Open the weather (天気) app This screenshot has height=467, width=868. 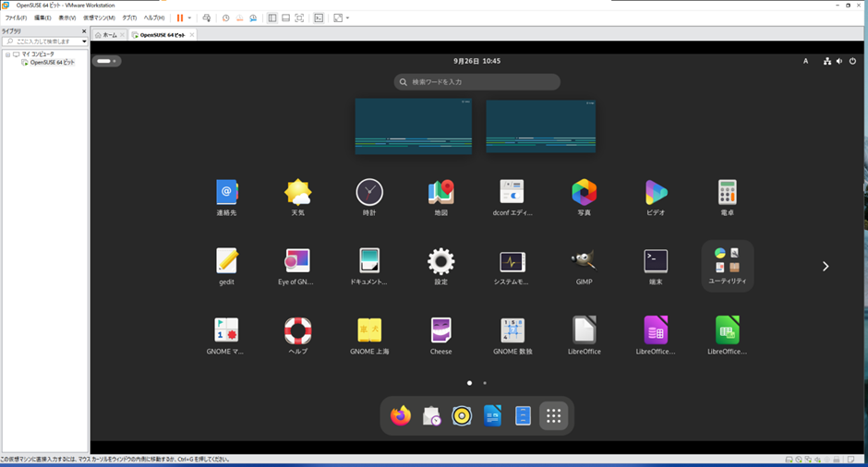pos(297,192)
